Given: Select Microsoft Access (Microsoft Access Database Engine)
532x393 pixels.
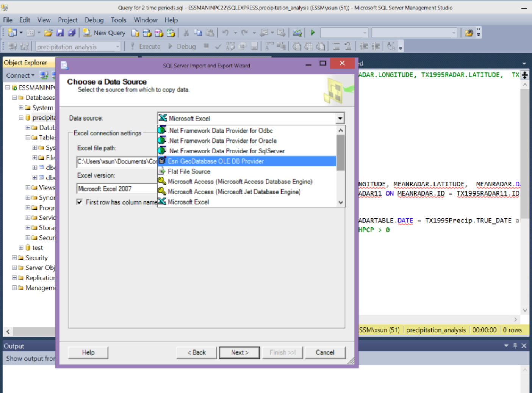Looking at the screenshot, I should click(x=247, y=182).
